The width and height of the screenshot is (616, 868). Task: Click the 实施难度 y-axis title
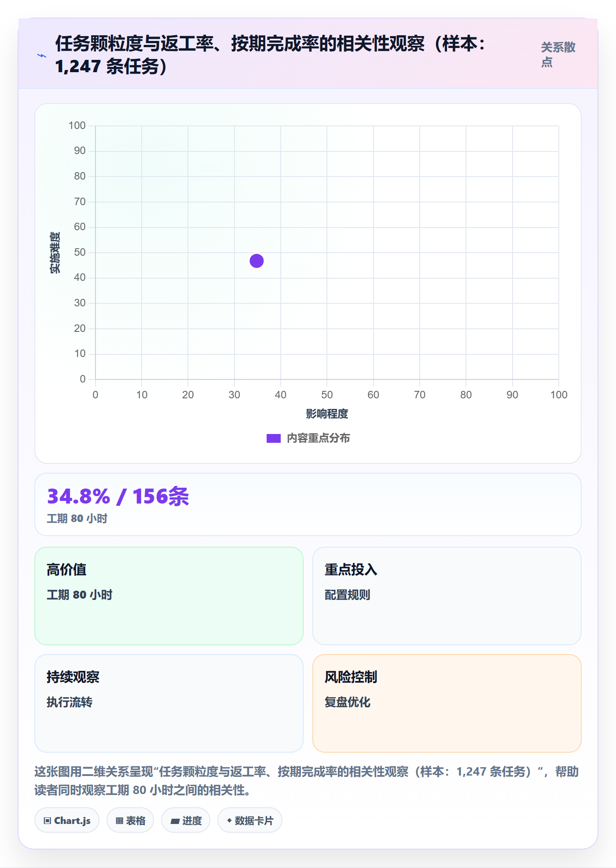tap(55, 253)
